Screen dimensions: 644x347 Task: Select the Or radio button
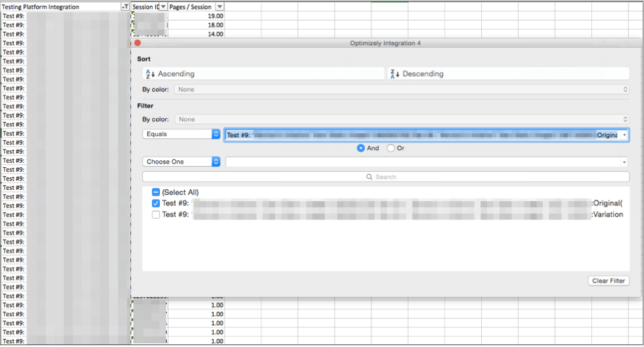[x=391, y=148]
